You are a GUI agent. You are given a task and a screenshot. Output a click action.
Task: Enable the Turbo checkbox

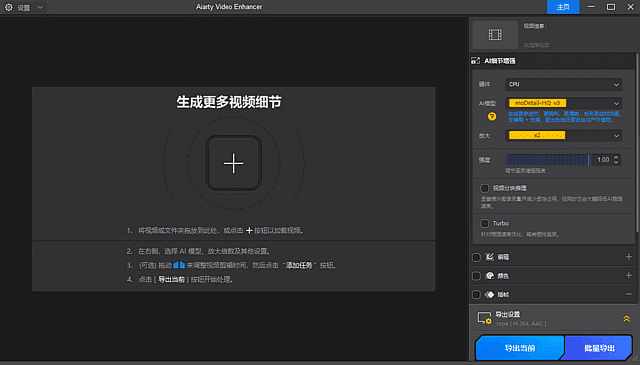(484, 223)
